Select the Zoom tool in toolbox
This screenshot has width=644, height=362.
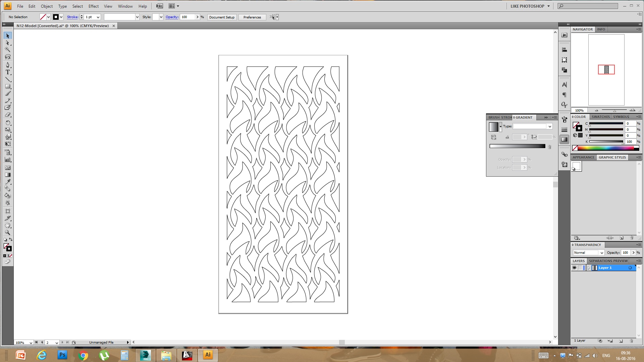coord(8,232)
